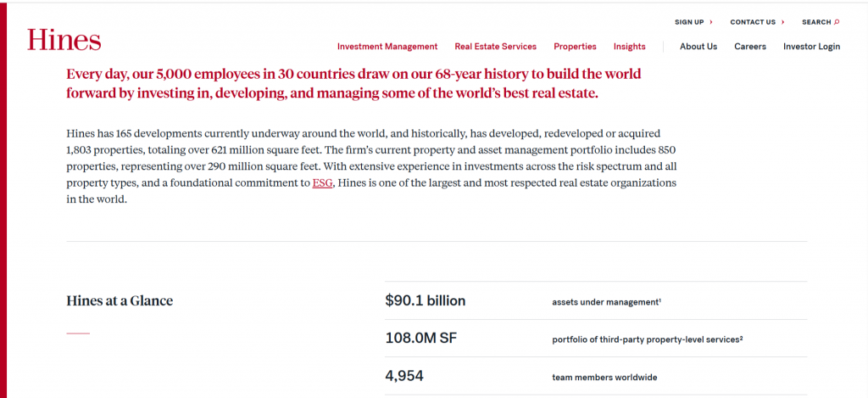Click the $90.1 billion figure
The width and height of the screenshot is (868, 398).
[425, 300]
